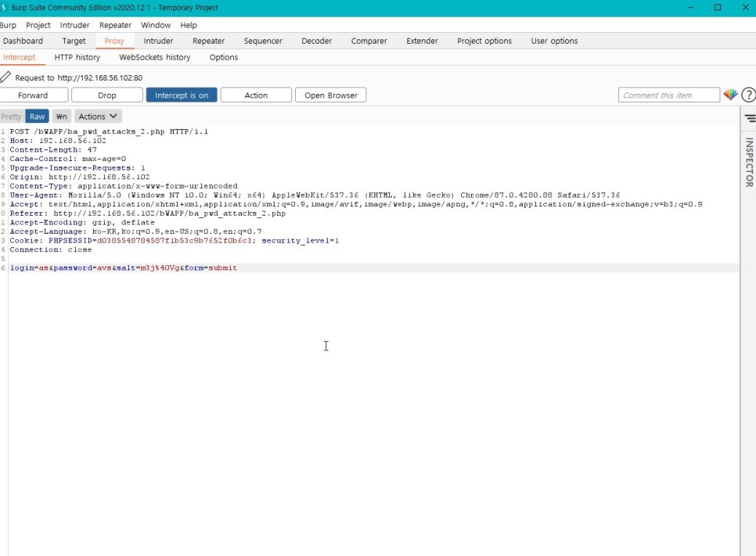The height and width of the screenshot is (556, 756).
Task: Open the proxy Options sub-tab
Action: [x=223, y=57]
